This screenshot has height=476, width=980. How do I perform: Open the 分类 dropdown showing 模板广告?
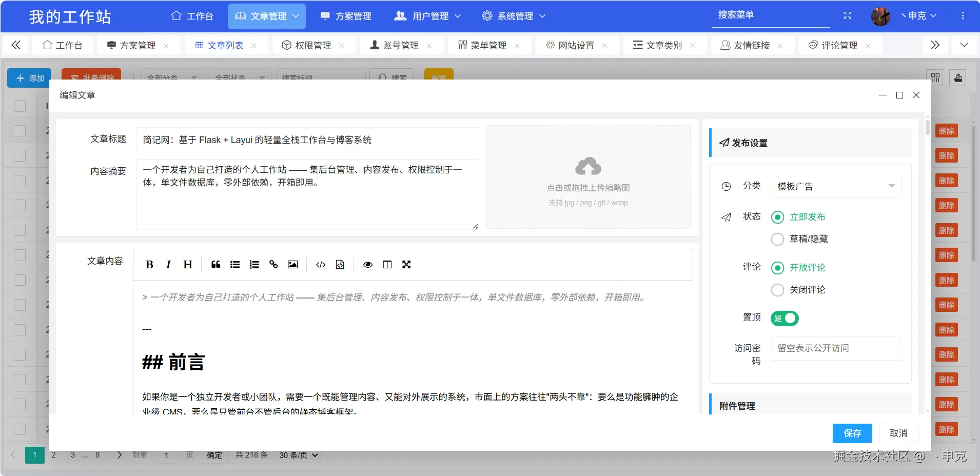[836, 186]
